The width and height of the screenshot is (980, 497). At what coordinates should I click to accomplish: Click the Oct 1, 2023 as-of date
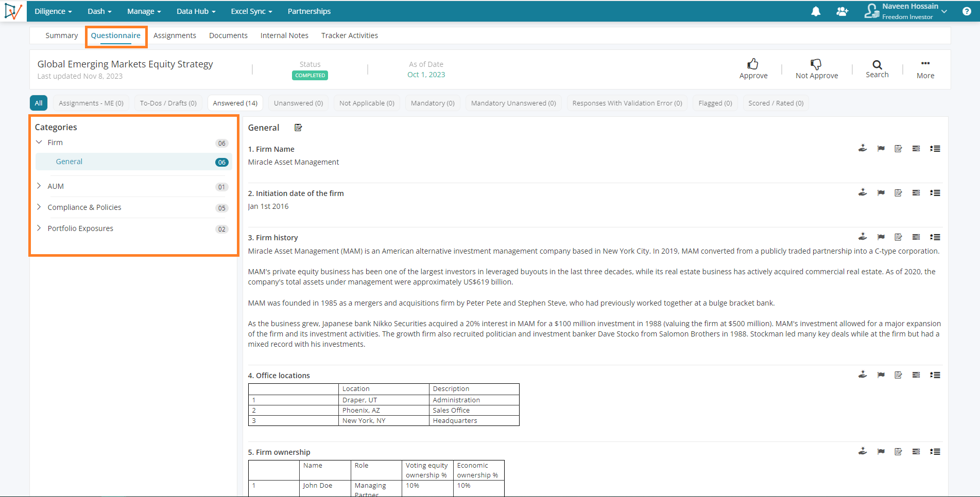[426, 75]
